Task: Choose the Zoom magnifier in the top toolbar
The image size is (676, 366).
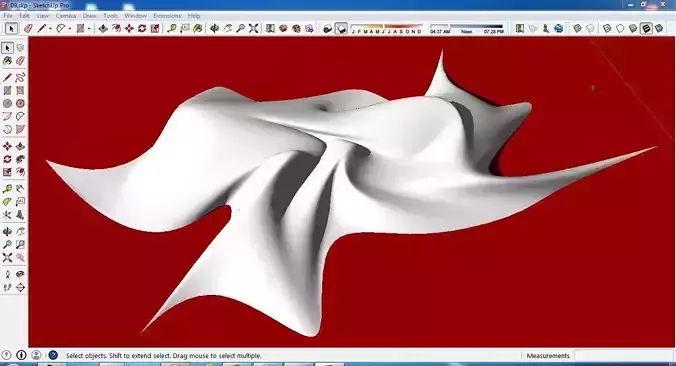Action: click(241, 28)
